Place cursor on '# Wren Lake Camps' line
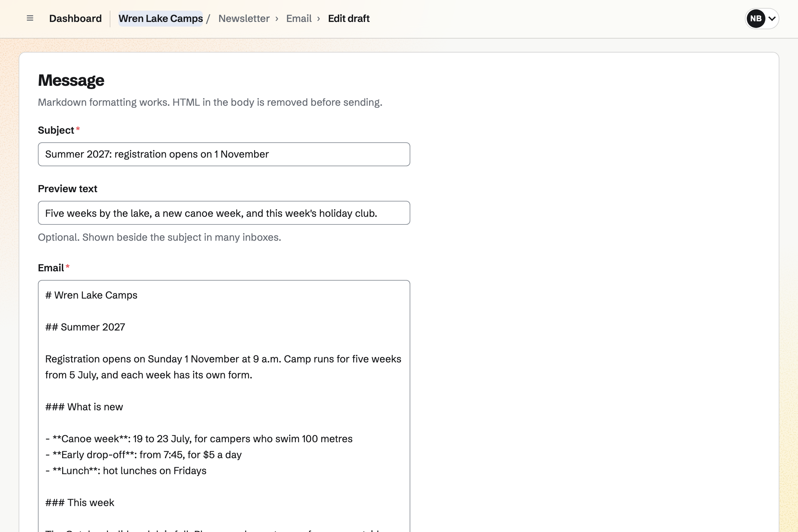 click(x=91, y=295)
